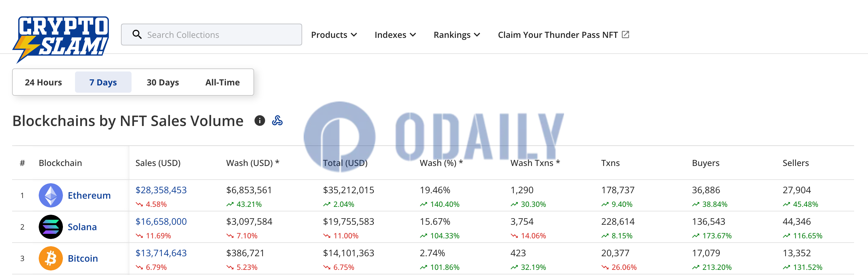
Task: Click Bitcoin total $14,101,363
Action: pyautogui.click(x=348, y=253)
